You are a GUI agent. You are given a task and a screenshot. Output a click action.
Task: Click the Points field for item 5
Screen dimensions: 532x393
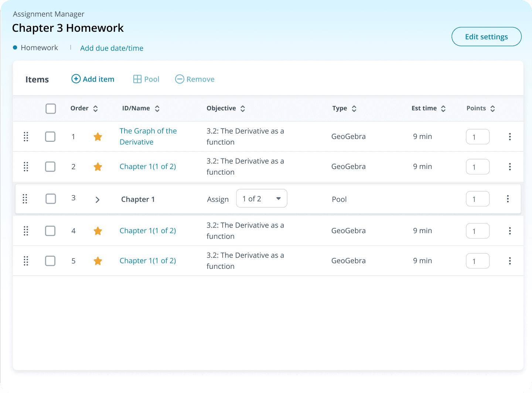478,261
